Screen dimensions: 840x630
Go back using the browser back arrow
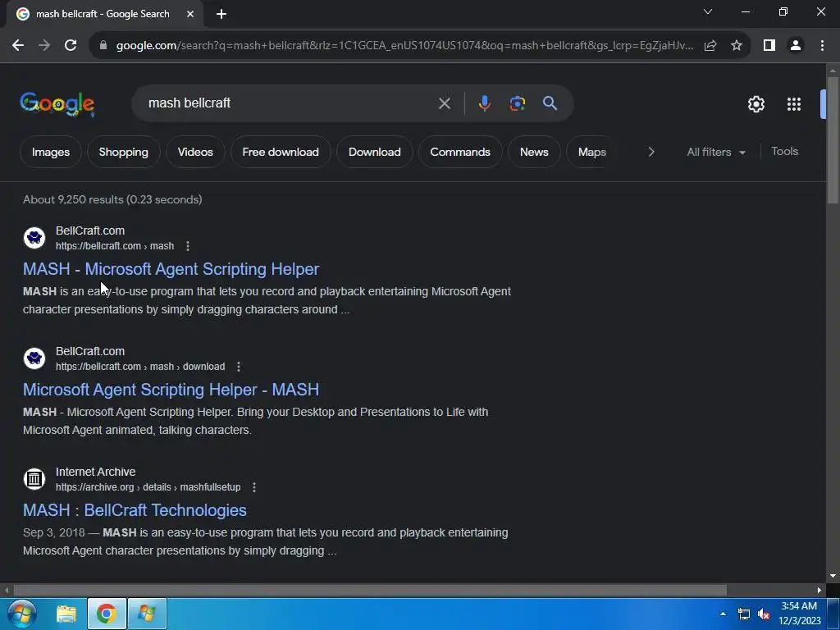[x=18, y=46]
